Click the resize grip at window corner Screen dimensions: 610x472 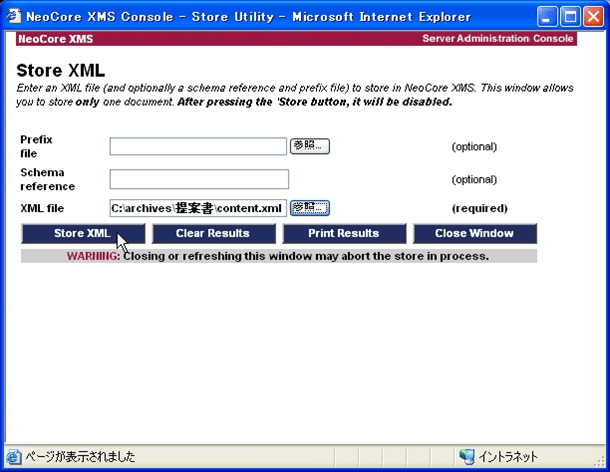[599, 461]
